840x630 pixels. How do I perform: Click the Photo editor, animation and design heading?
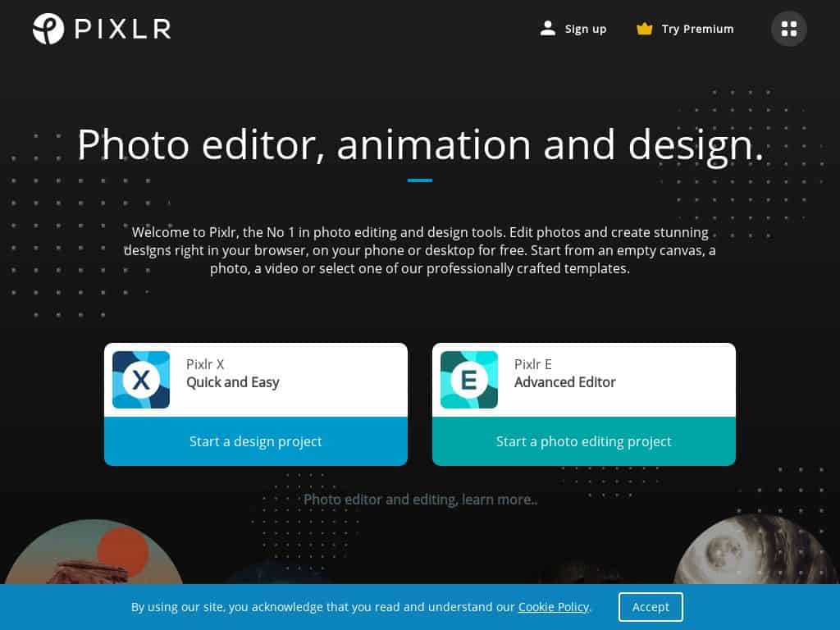click(x=420, y=144)
